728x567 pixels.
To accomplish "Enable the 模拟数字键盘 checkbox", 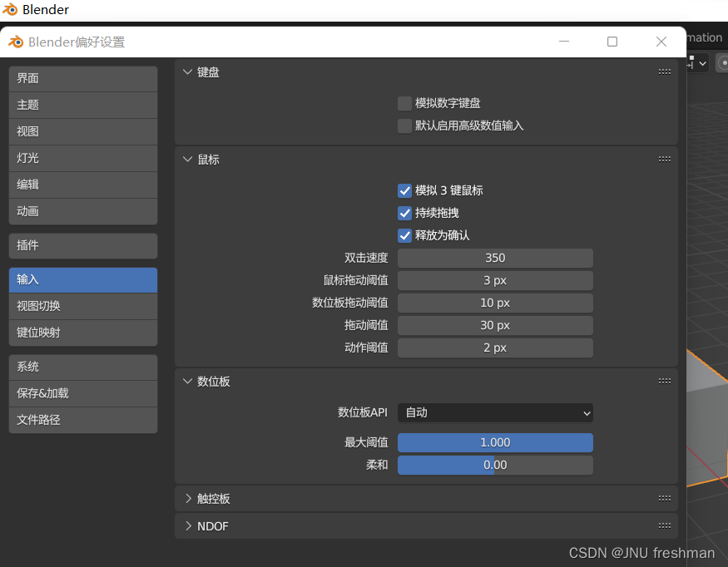I will coord(404,103).
